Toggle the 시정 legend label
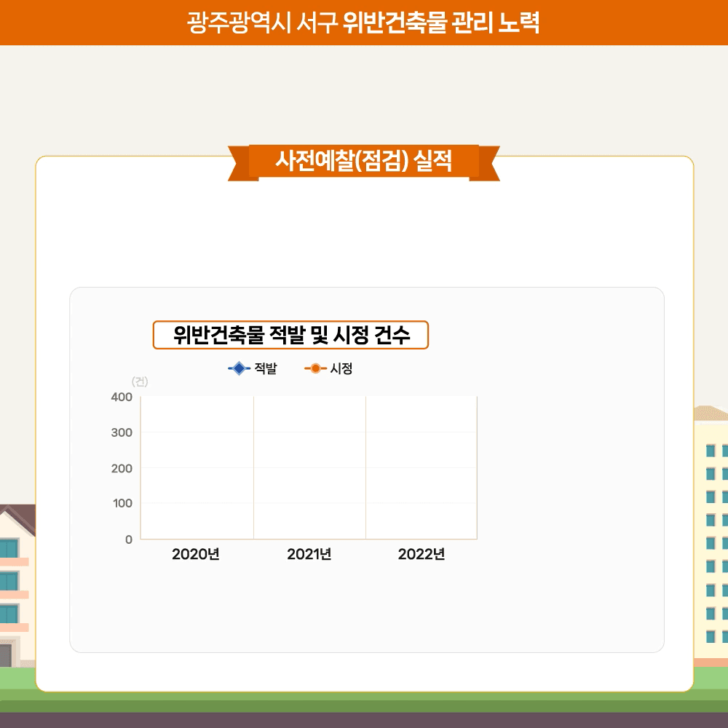Image resolution: width=728 pixels, height=728 pixels. 341,368
